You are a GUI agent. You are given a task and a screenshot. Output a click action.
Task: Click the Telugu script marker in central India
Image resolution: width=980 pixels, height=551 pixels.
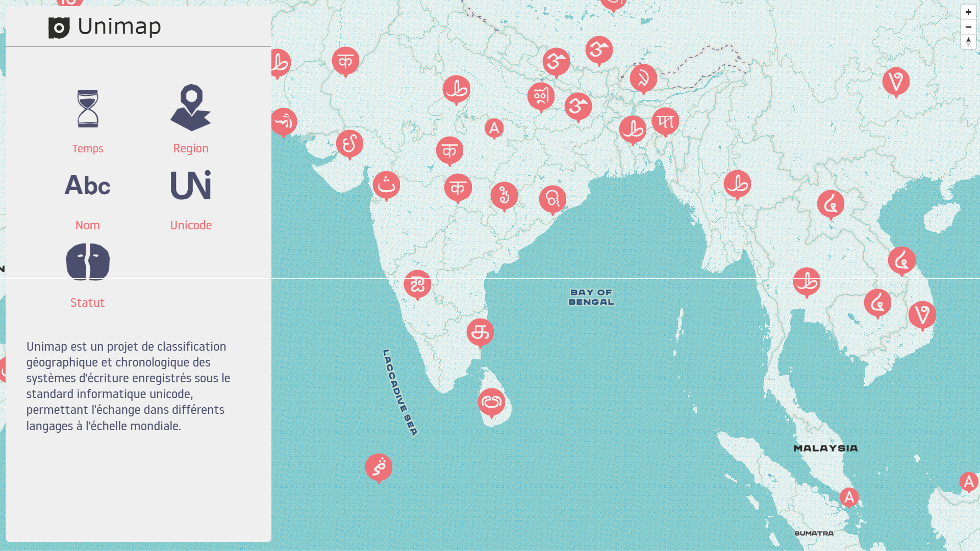click(x=504, y=195)
